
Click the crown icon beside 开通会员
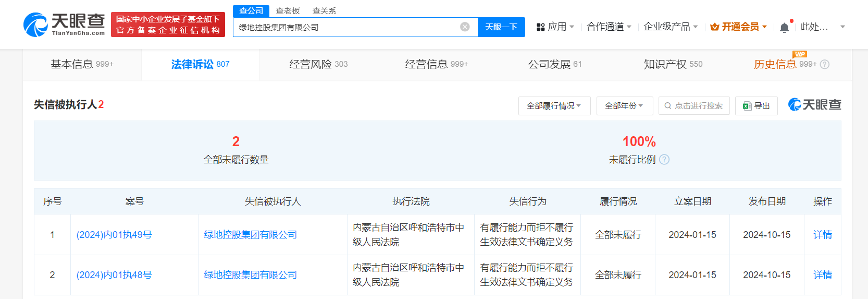click(715, 27)
